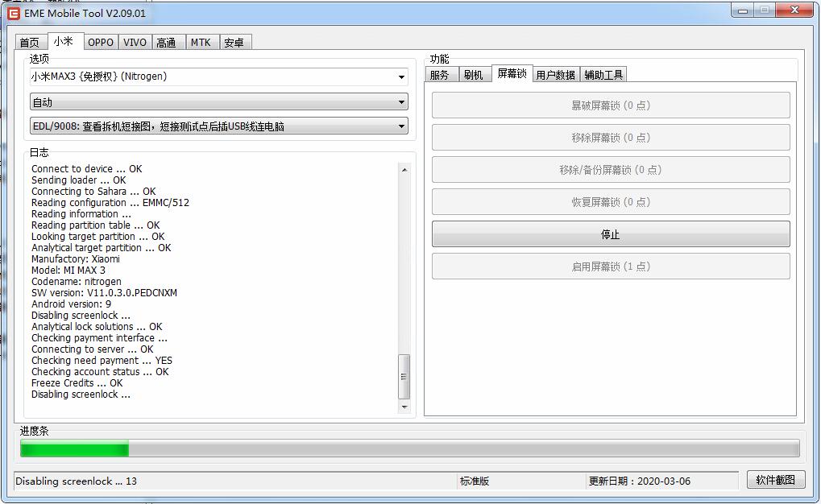
Task: Click log line 'Freeze Credits ... OK'
Action: point(77,383)
